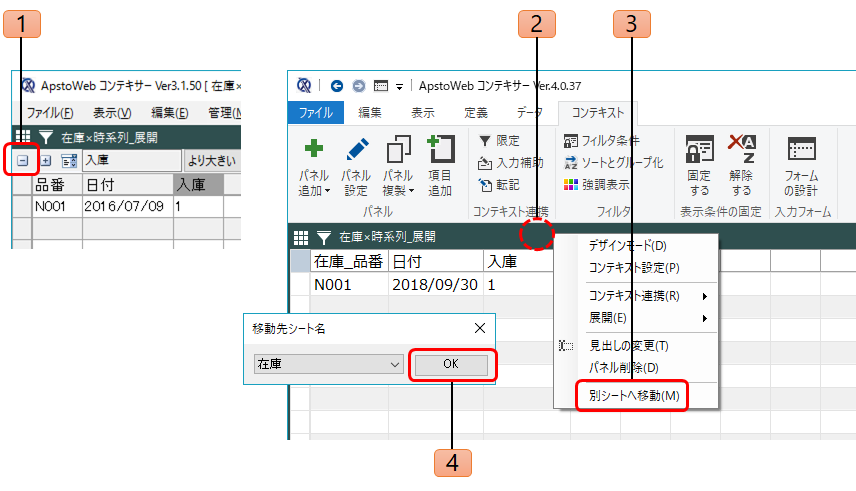This screenshot has width=856, height=491.
Task: Click 日付 column header in Ver3.1.50 window
Action: 128,185
